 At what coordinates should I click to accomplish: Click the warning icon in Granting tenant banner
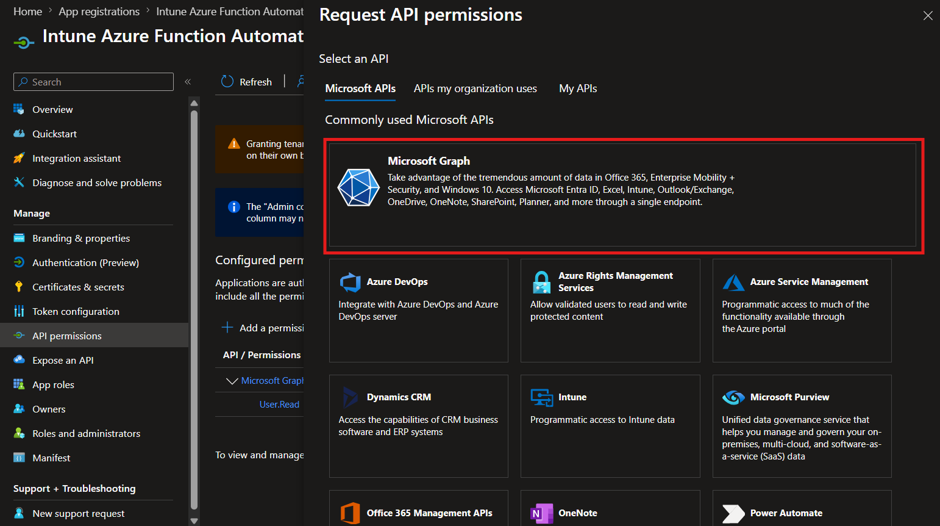click(234, 143)
